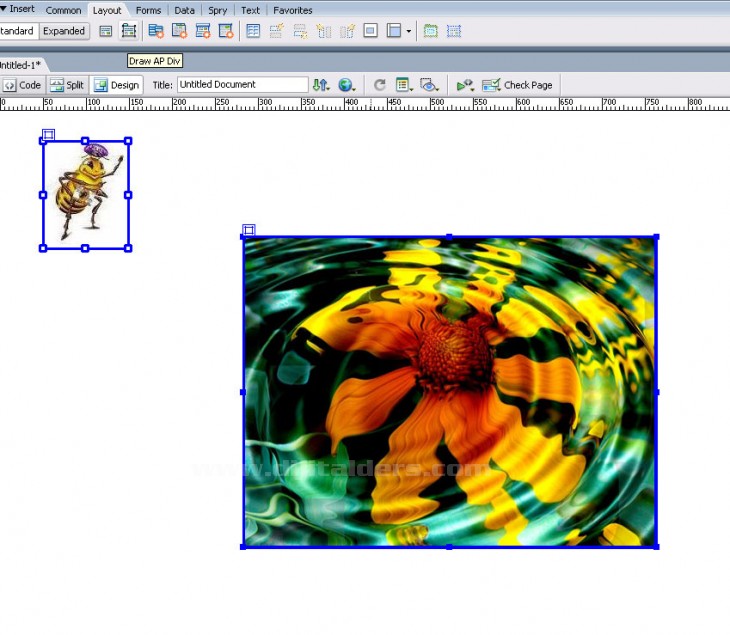This screenshot has height=635, width=730.
Task: Click the Untitled Document title field
Action: [242, 85]
